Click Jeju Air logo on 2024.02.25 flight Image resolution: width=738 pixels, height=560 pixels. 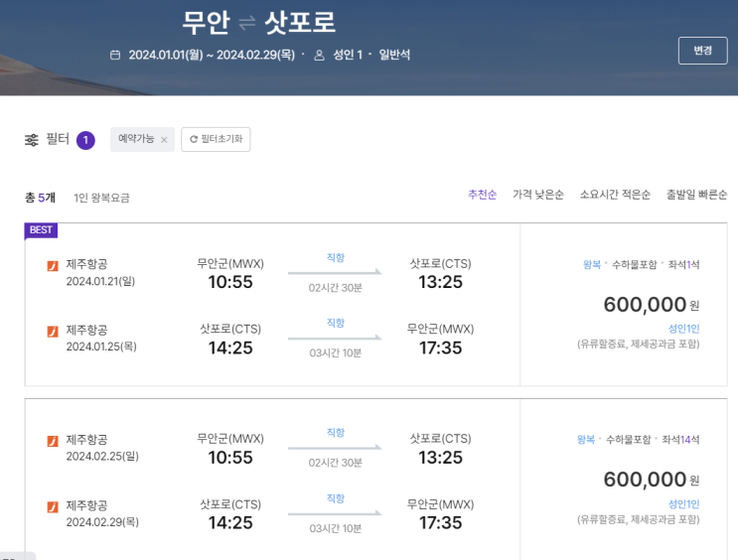(x=53, y=440)
